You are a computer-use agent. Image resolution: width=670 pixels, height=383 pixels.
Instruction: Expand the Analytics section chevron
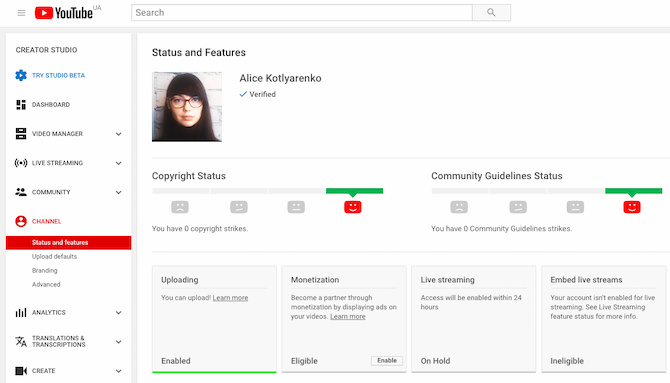118,312
